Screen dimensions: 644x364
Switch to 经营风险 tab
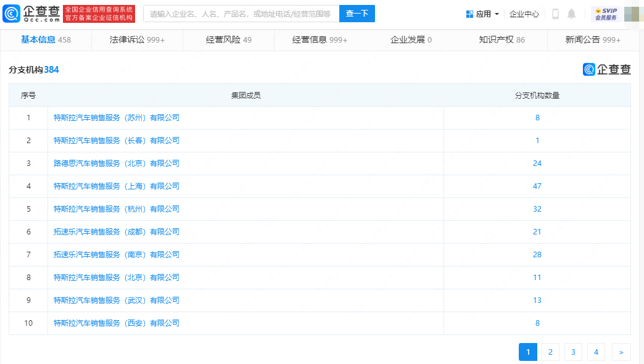point(228,40)
